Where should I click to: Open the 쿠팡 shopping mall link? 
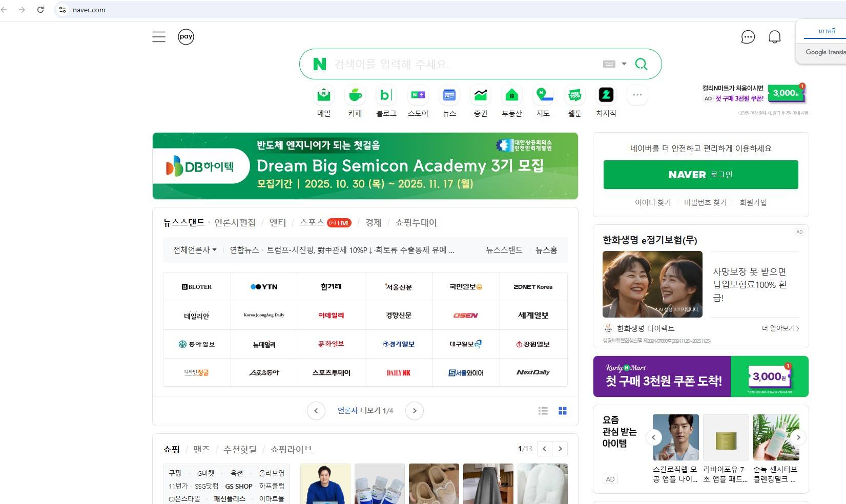[x=175, y=473]
